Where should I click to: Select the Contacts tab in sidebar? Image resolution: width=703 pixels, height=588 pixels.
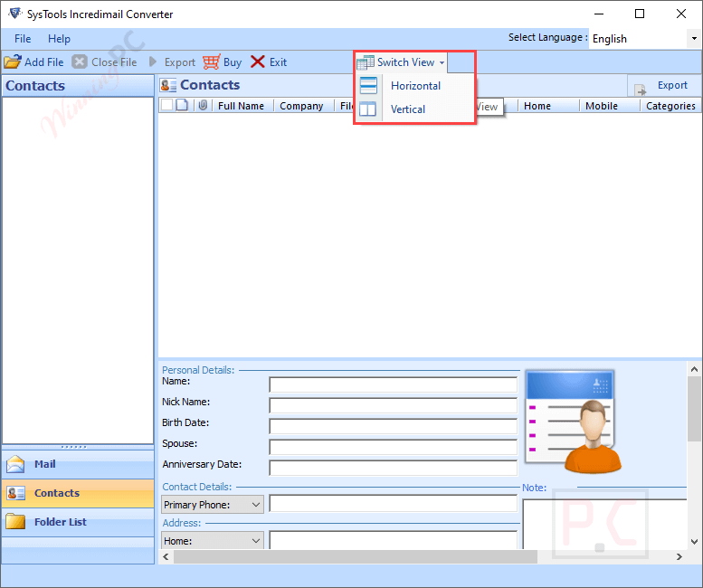click(78, 493)
